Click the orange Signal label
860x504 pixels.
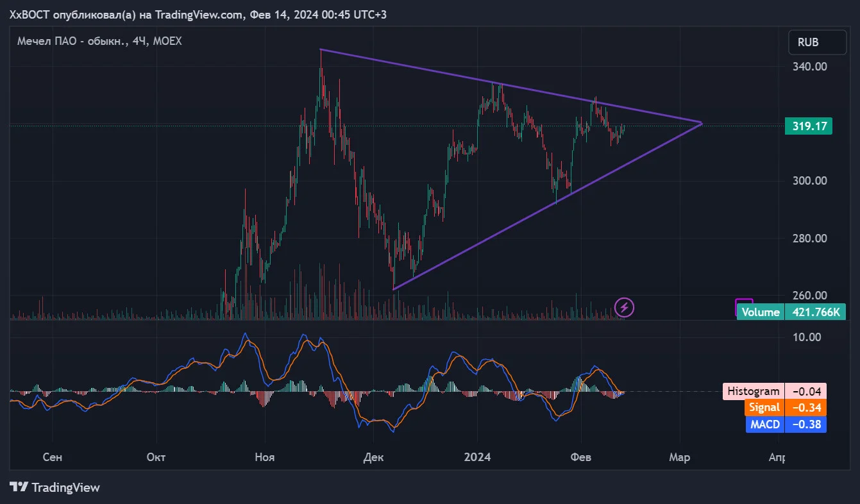(764, 407)
